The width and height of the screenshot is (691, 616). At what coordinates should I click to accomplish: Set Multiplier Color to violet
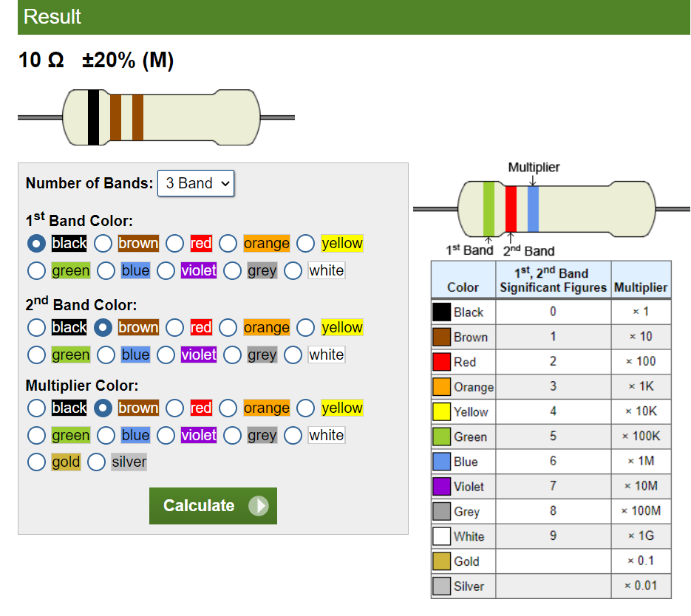[166, 436]
